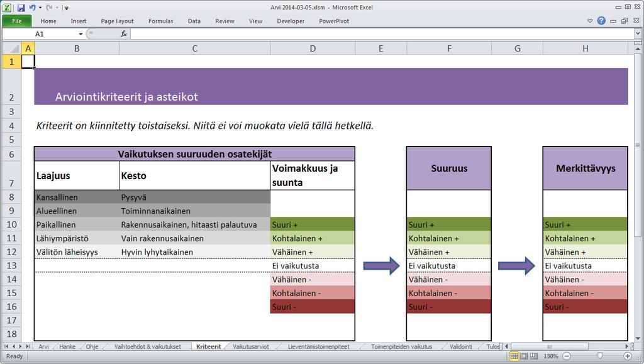Open Customize Quick Access Toolbar dropdown
Screen dimensions: 644x364
pyautogui.click(x=67, y=8)
